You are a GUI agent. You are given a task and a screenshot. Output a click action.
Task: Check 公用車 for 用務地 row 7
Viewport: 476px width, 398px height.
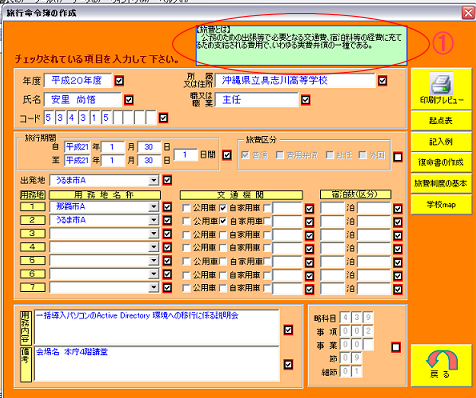coord(186,288)
